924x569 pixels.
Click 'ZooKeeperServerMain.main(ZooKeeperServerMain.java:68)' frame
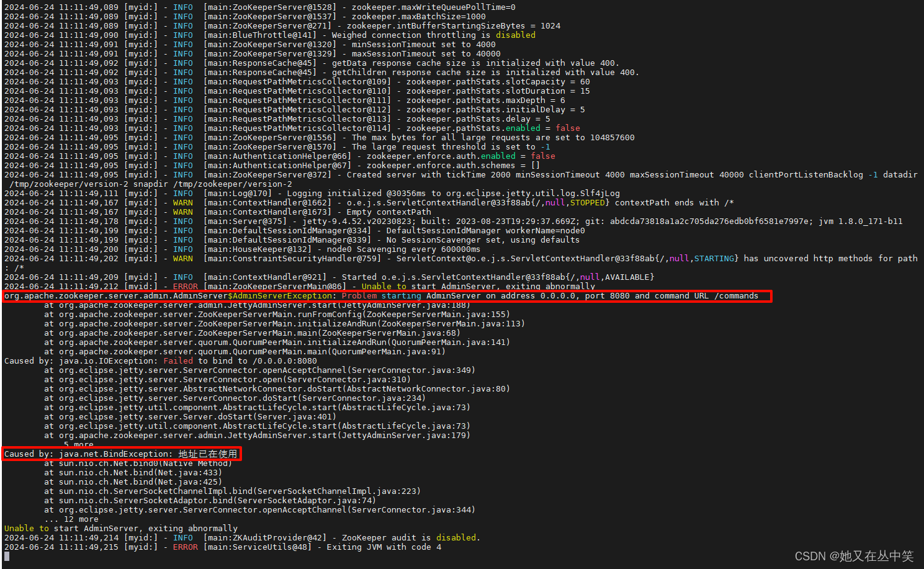pyautogui.click(x=252, y=333)
